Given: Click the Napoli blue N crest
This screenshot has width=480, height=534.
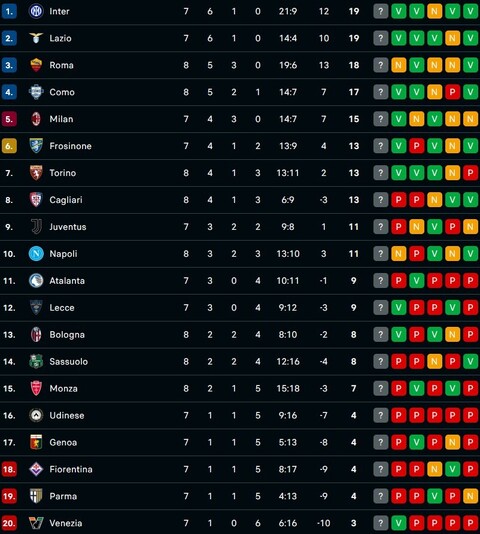Looking at the screenshot, I should 36,254.
